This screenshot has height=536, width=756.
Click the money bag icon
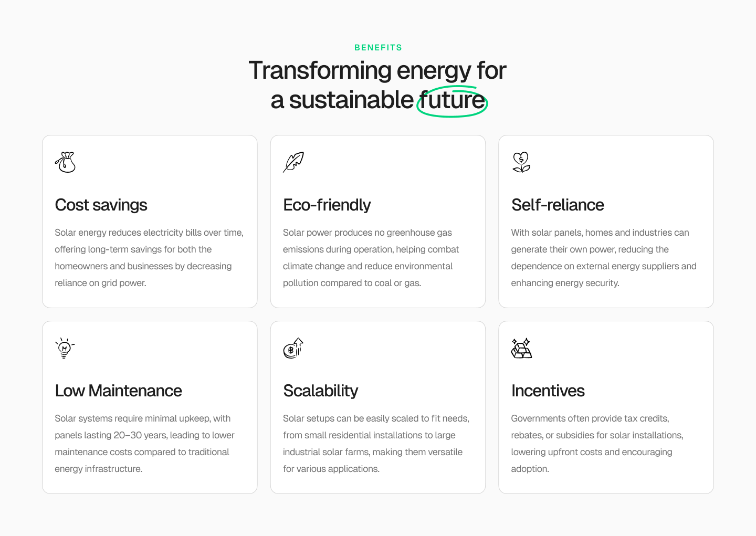pos(65,162)
